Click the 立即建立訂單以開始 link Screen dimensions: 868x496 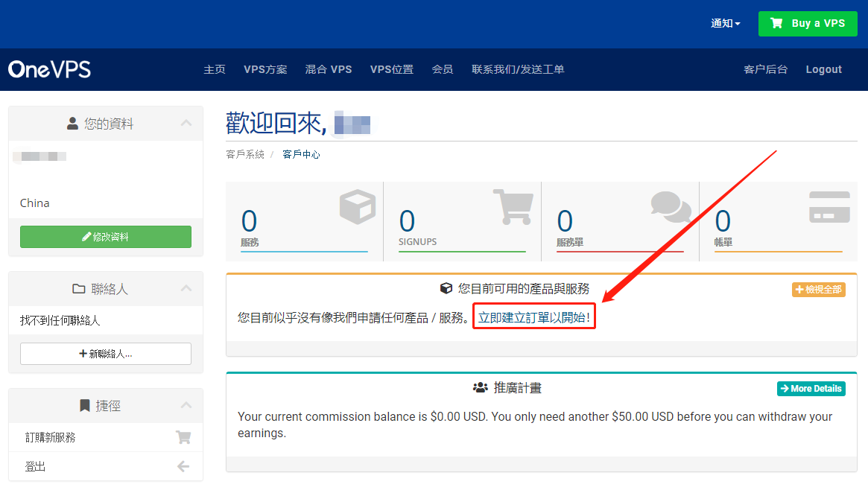(x=533, y=318)
